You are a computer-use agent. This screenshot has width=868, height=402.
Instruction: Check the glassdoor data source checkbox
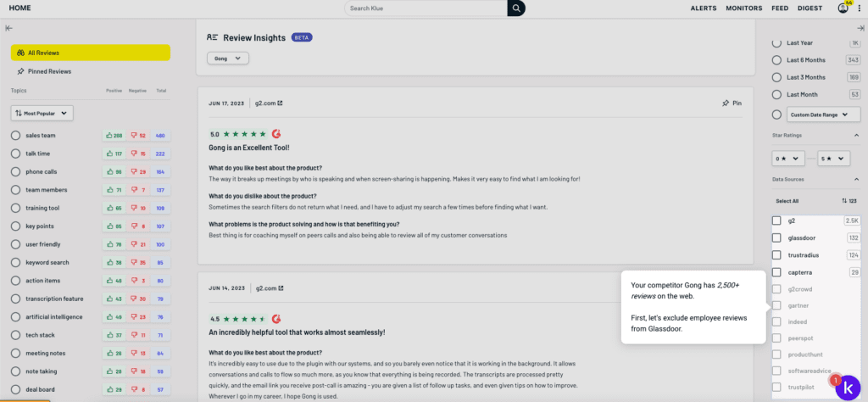pyautogui.click(x=776, y=237)
